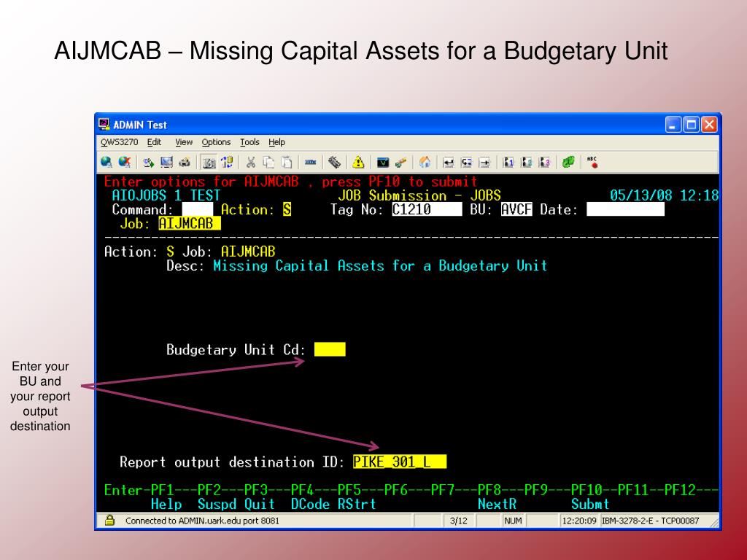The height and width of the screenshot is (560, 747).
Task: Click the Copy pages icon
Action: (268, 163)
